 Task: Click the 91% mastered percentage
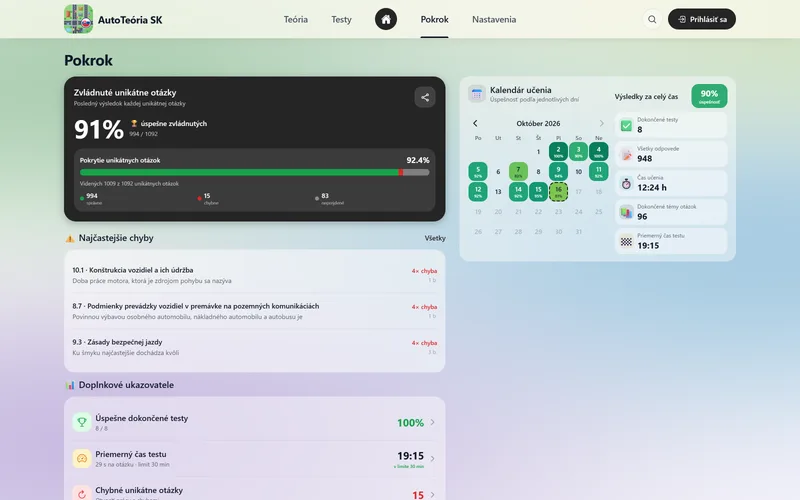(98, 129)
